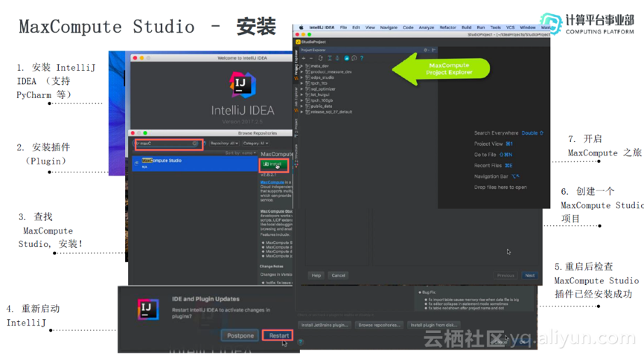Click Install JetBrains plugin... button
Viewport: 644px width, 357px height.
325,325
